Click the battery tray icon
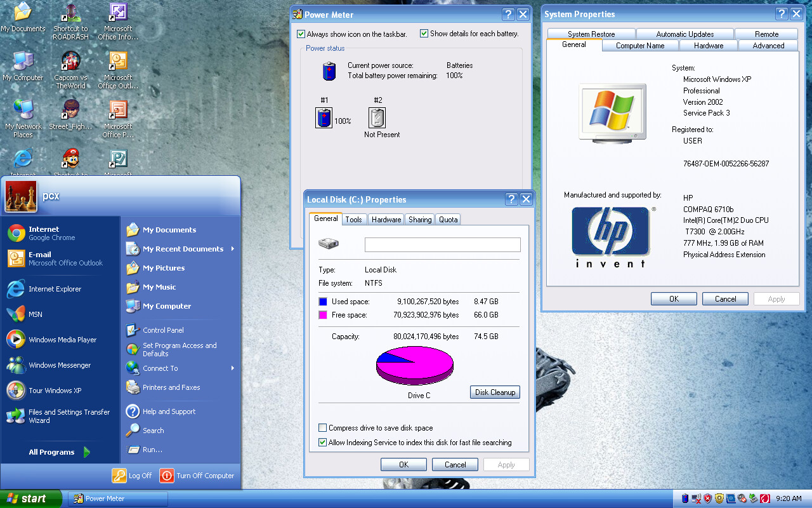The image size is (812, 508). point(685,498)
